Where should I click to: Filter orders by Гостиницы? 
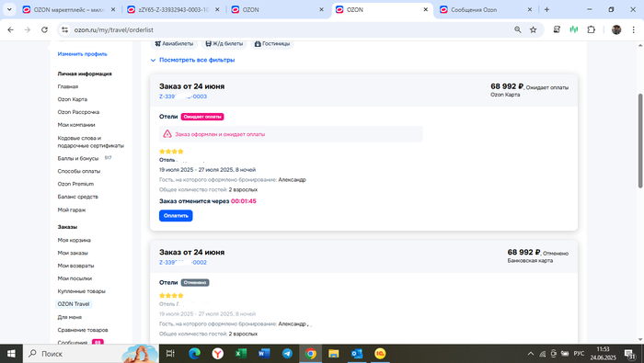coord(272,43)
